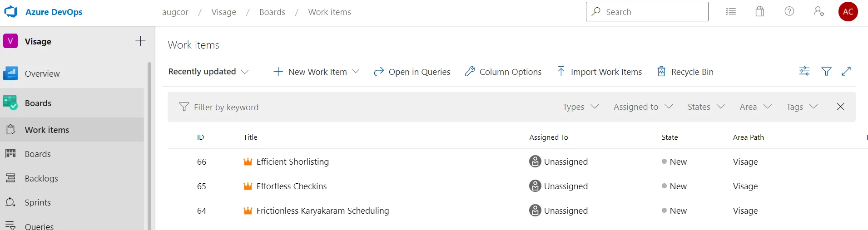The height and width of the screenshot is (230, 868).
Task: Click the plus icon next to Visage
Action: point(140,41)
